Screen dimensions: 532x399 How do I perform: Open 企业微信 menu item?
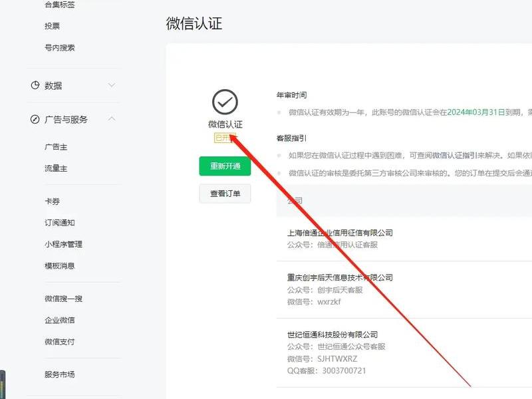(60, 320)
